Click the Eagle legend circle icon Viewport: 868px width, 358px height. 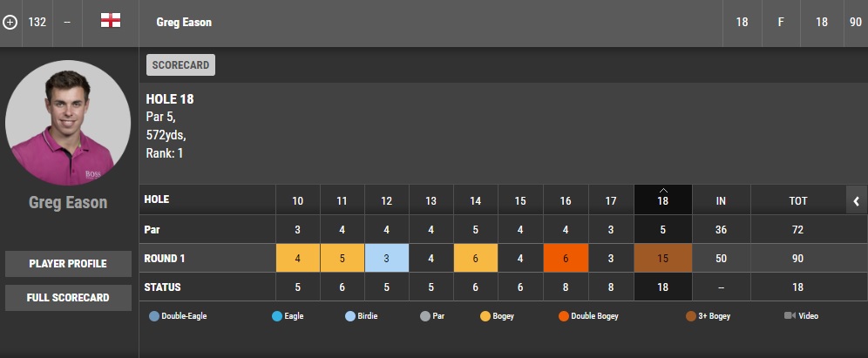point(277,316)
